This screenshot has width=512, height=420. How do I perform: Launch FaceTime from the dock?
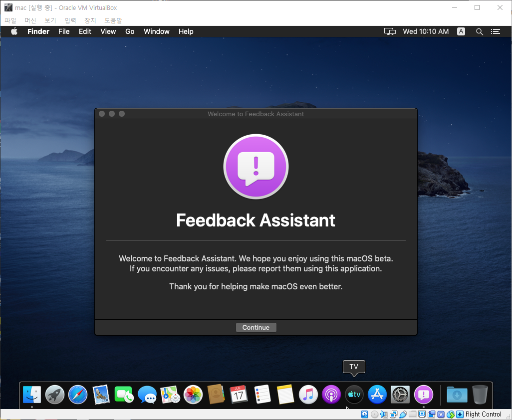124,395
